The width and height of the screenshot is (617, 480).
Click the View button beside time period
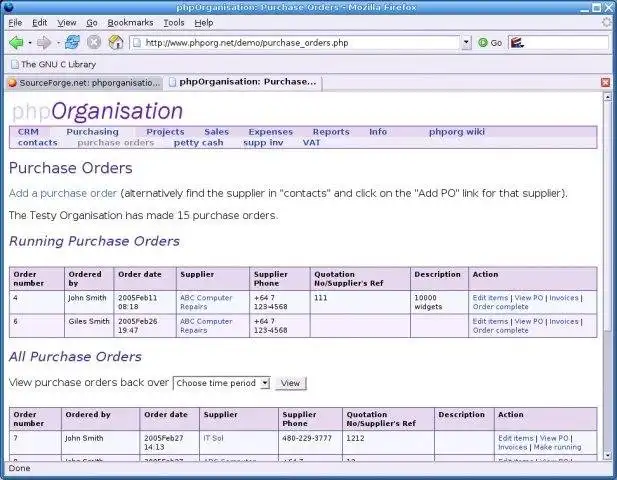(x=290, y=383)
